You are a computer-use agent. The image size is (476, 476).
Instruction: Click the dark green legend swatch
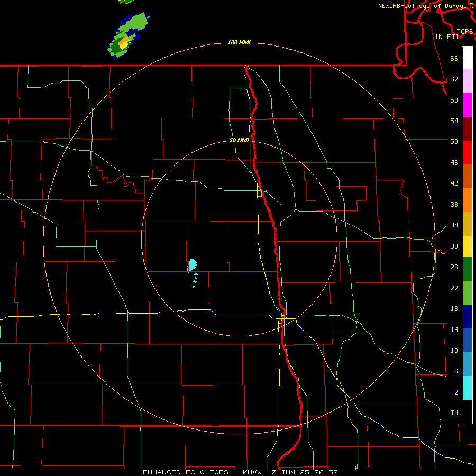point(467,269)
